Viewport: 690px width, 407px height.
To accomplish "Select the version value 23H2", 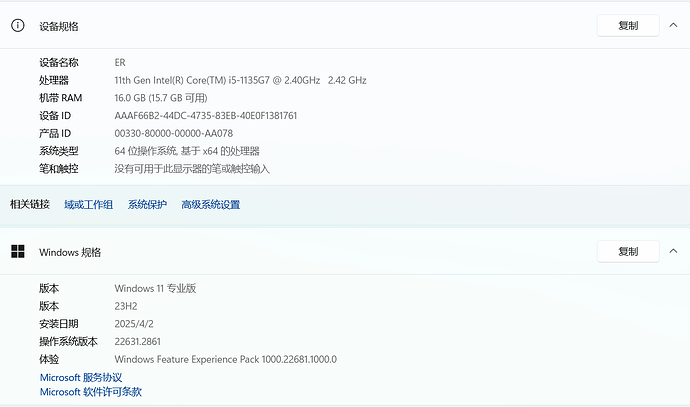I will point(126,306).
